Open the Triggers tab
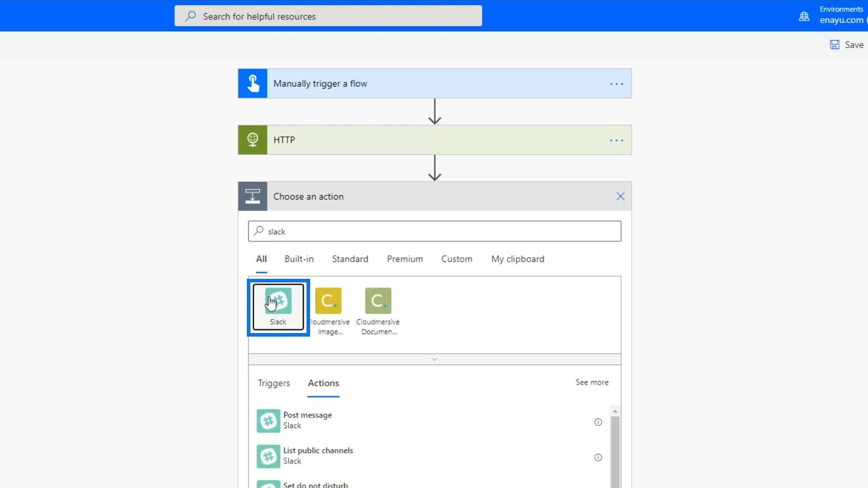The image size is (868, 488). pos(274,383)
